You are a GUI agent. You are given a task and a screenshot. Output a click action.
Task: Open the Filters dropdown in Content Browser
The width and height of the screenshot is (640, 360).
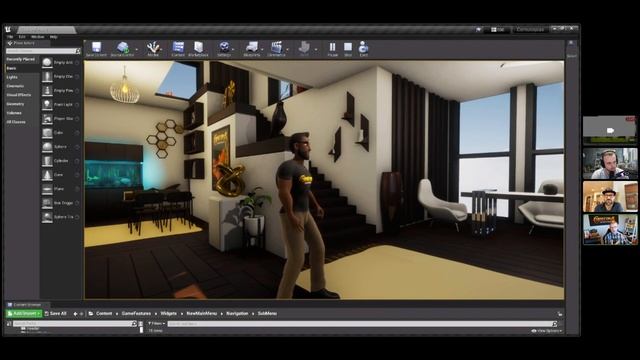tap(156, 324)
